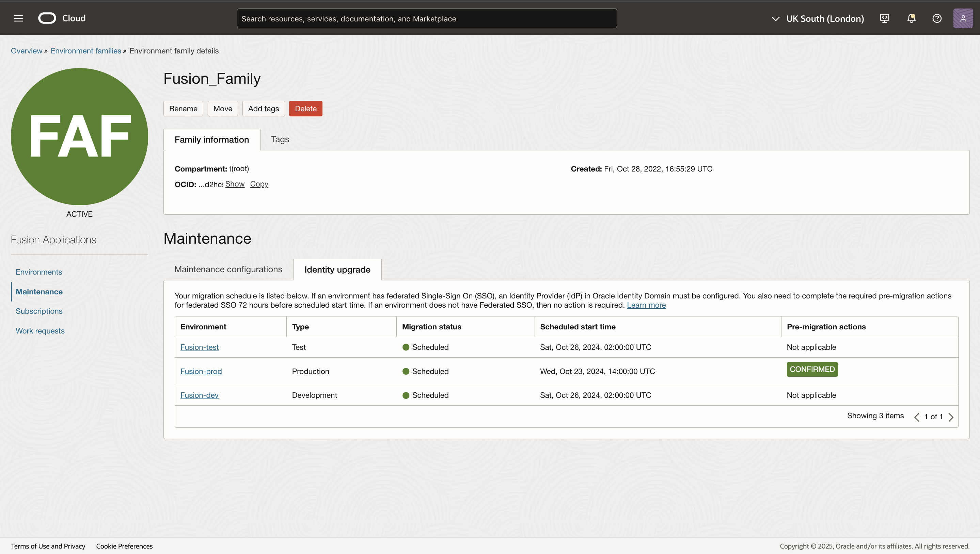Viewport: 980px width, 554px height.
Task: Click Scheduled status in Fusion-dev row
Action: (x=425, y=395)
